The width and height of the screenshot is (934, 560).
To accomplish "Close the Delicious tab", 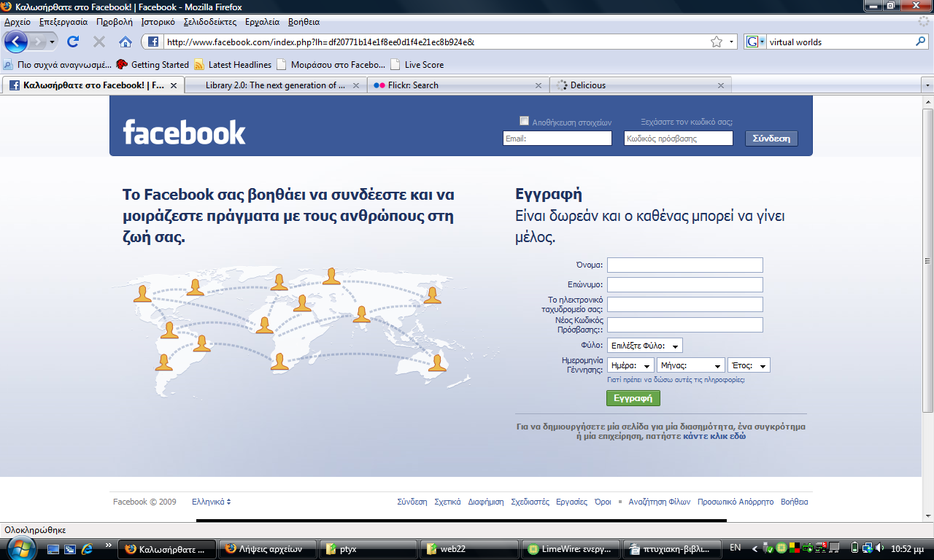I will (721, 85).
